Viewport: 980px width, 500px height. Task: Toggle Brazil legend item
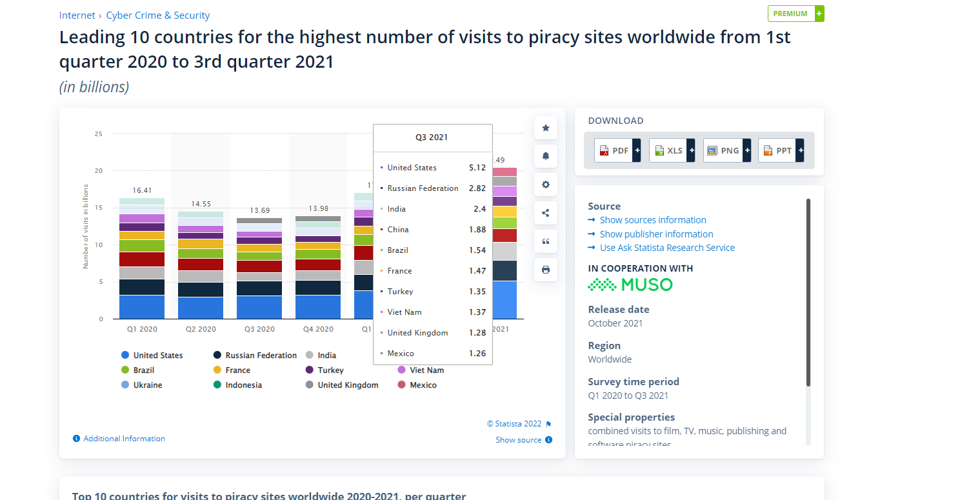point(138,370)
